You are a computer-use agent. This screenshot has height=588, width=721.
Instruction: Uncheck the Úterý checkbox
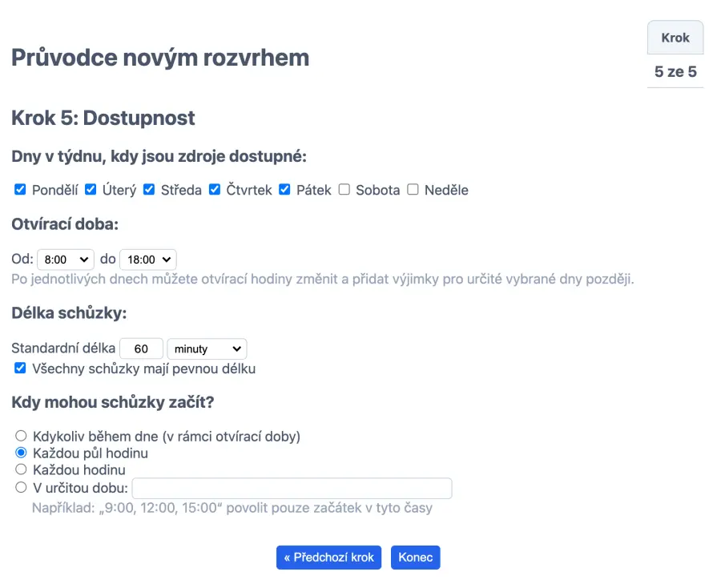tap(91, 190)
